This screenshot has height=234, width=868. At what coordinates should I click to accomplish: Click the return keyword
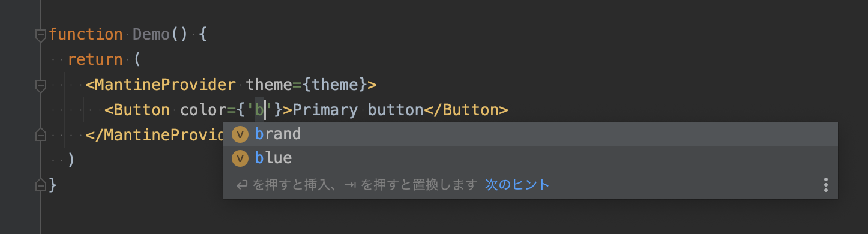pyautogui.click(x=95, y=60)
